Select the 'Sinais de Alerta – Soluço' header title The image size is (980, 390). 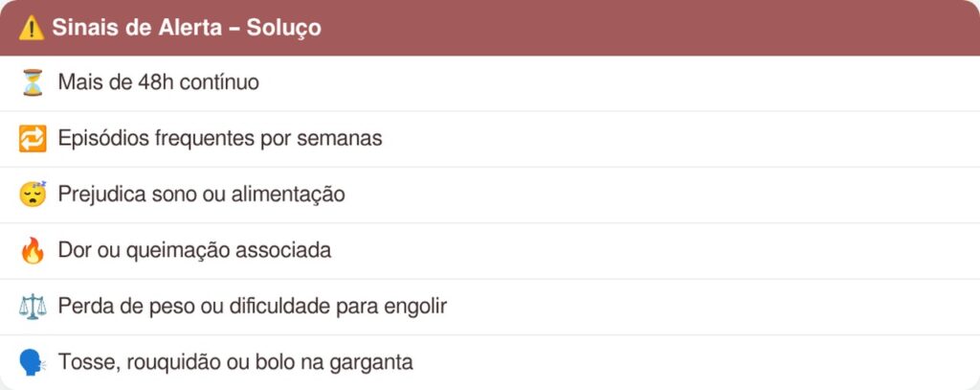(187, 28)
